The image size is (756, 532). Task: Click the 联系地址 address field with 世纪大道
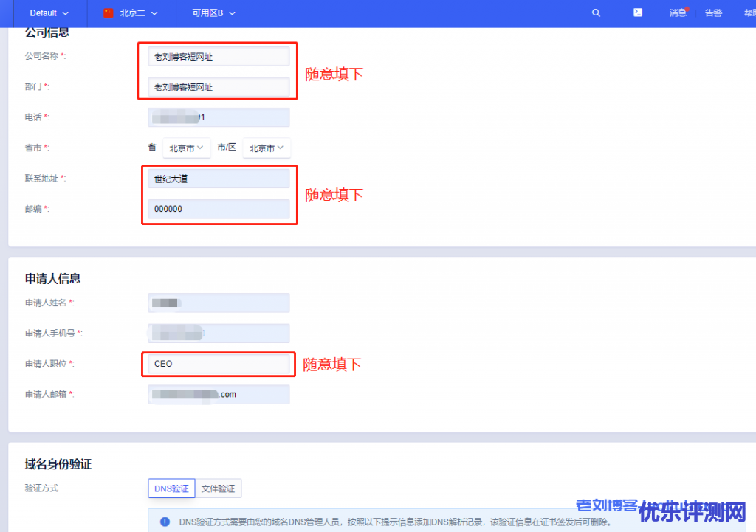[219, 179]
